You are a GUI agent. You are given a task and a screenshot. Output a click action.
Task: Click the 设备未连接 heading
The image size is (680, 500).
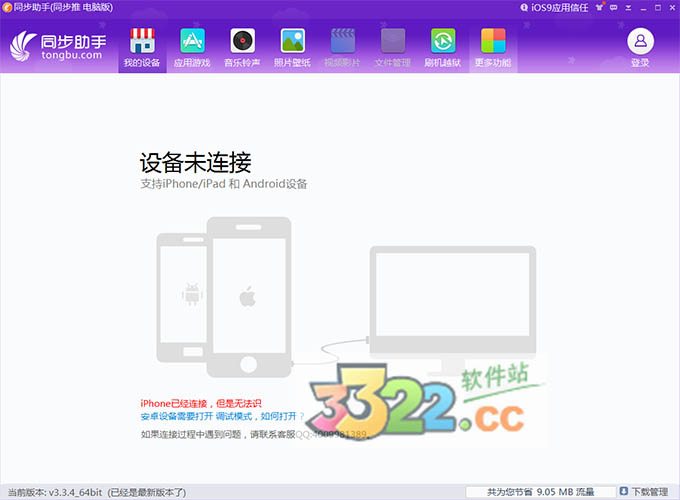tap(196, 163)
